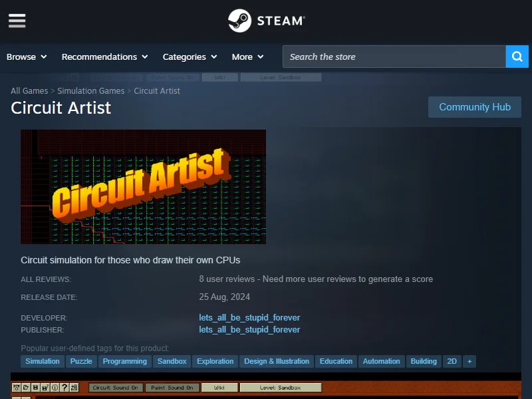Expand the Browse dropdown
Viewport: 532px width, 399px height.
coord(27,57)
